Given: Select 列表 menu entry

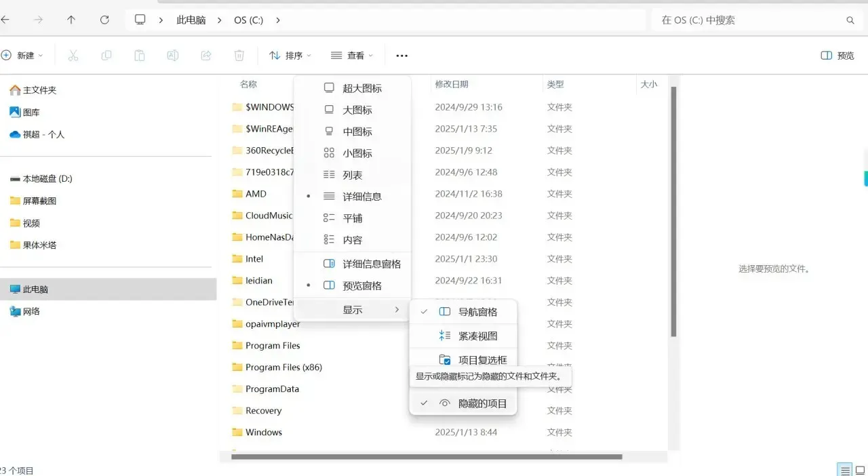Looking at the screenshot, I should tap(353, 175).
